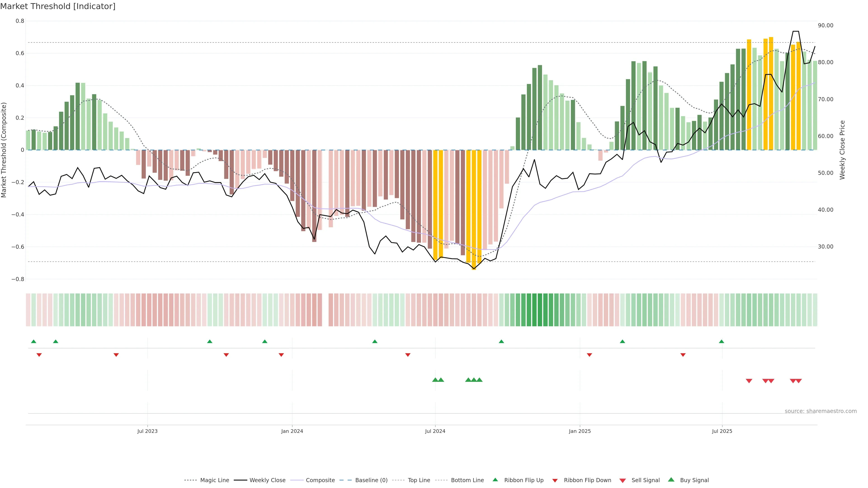This screenshot has width=868, height=488.
Task: Click the source: sharemaestro.com text
Action: click(x=821, y=411)
